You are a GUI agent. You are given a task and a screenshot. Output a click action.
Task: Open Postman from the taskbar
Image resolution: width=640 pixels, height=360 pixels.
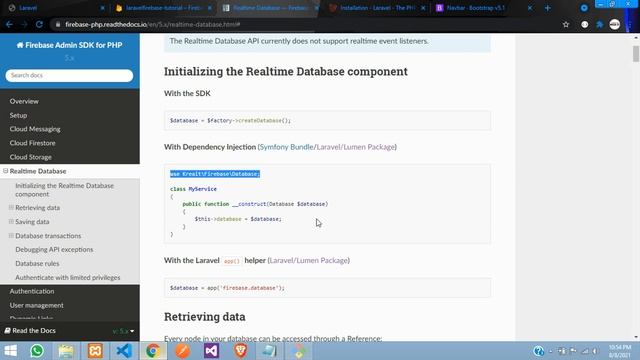coord(182,351)
